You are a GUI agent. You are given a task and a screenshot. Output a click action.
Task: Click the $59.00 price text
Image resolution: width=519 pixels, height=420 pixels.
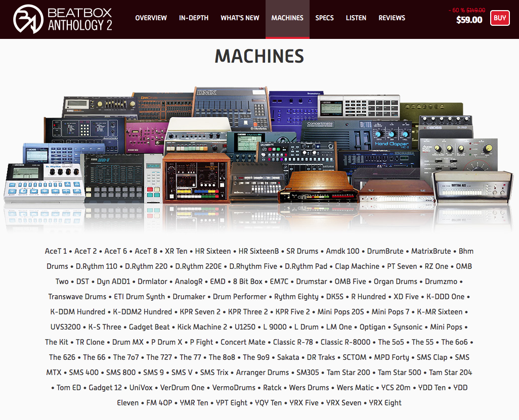[469, 20]
